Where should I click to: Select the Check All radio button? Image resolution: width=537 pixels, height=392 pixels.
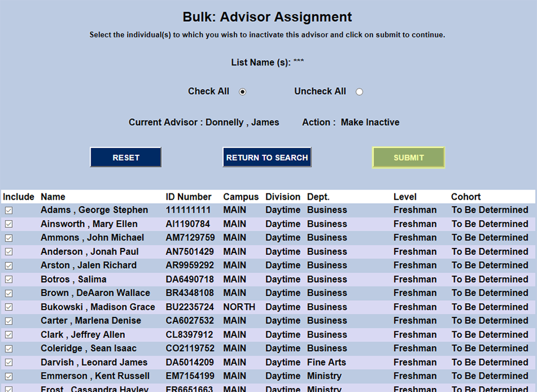pyautogui.click(x=243, y=91)
